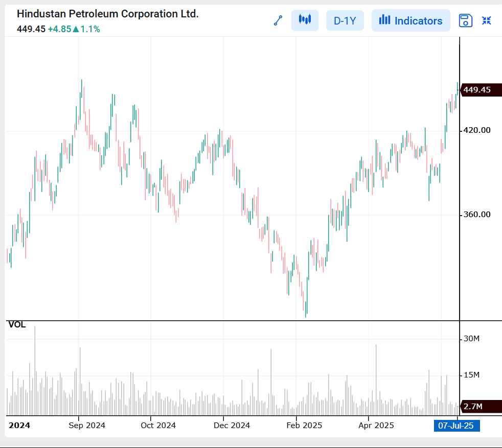
Task: Click the Feb 2025 axis label
Action: [304, 426]
